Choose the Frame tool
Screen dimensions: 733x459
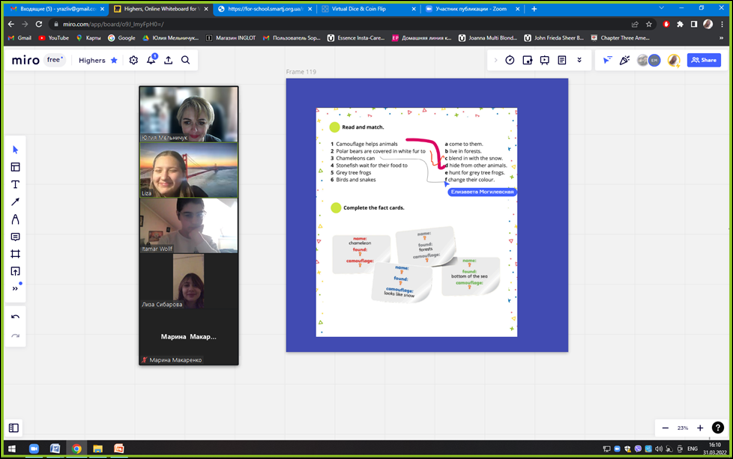click(x=15, y=254)
